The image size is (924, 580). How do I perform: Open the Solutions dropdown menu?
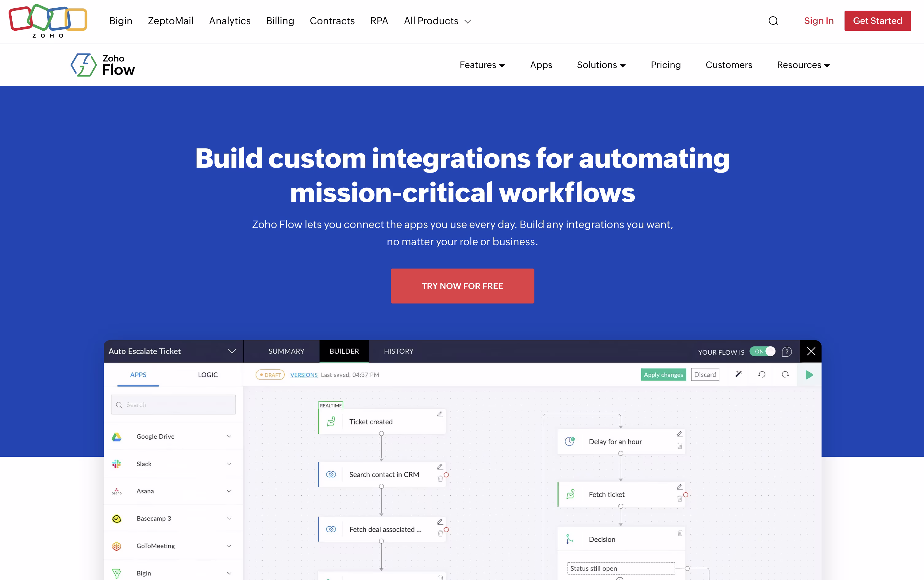[601, 65]
